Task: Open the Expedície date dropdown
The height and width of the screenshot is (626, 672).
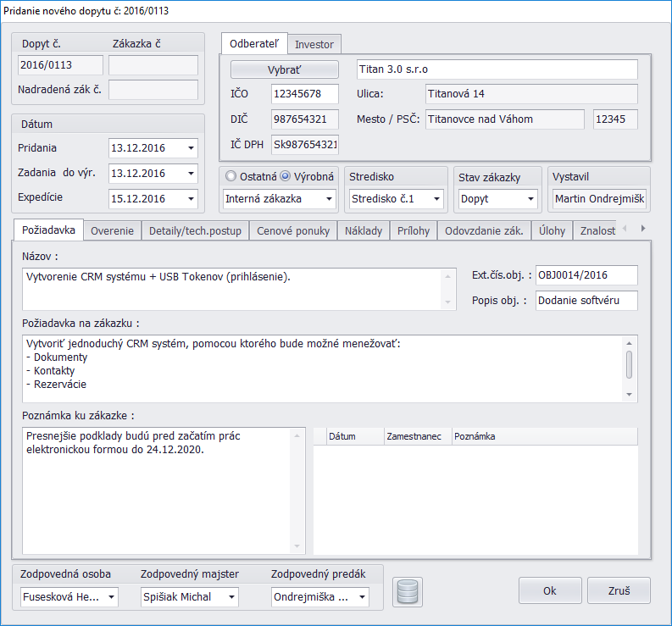Action: 191,199
